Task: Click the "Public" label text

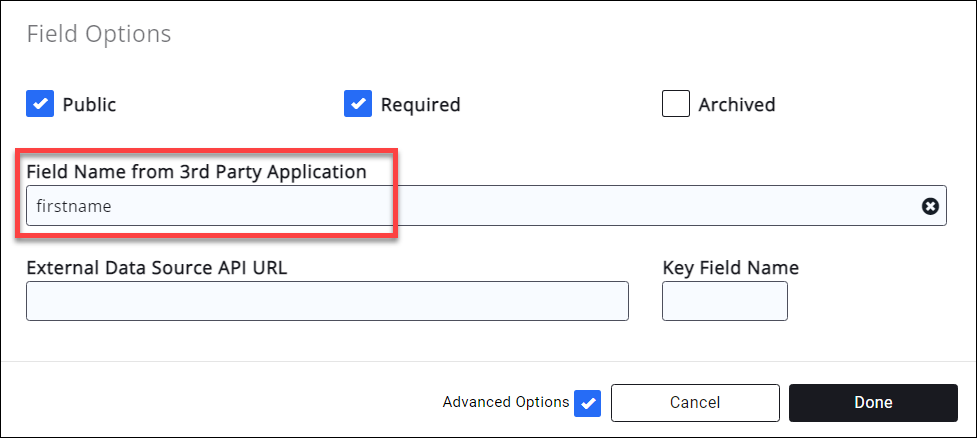Action: coord(89,105)
